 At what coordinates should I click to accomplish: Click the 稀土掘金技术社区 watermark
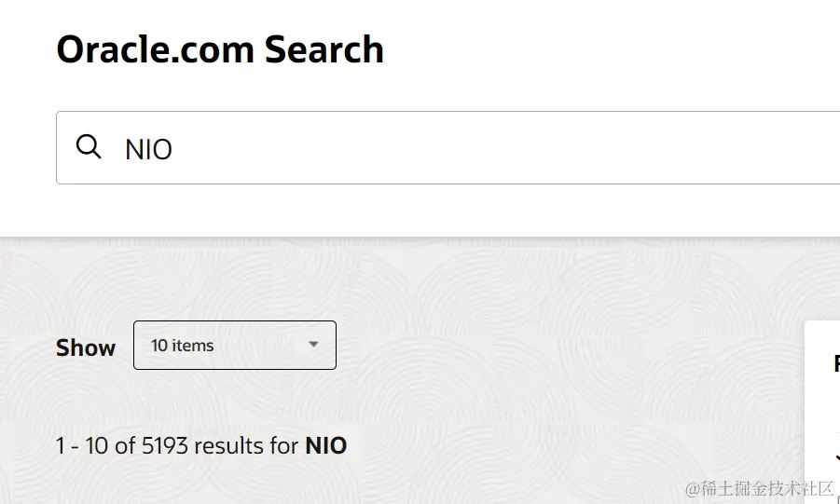[760, 488]
